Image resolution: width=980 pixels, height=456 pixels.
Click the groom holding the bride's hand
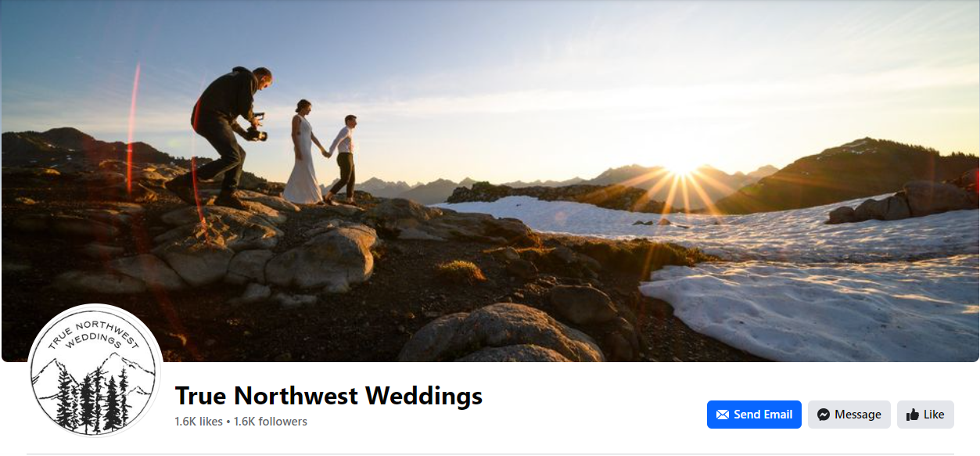(343, 158)
